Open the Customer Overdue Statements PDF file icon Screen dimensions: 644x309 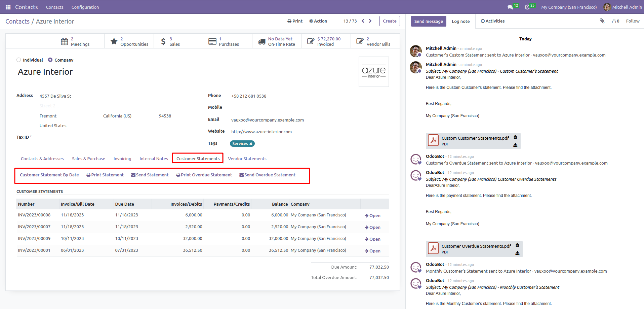433,249
